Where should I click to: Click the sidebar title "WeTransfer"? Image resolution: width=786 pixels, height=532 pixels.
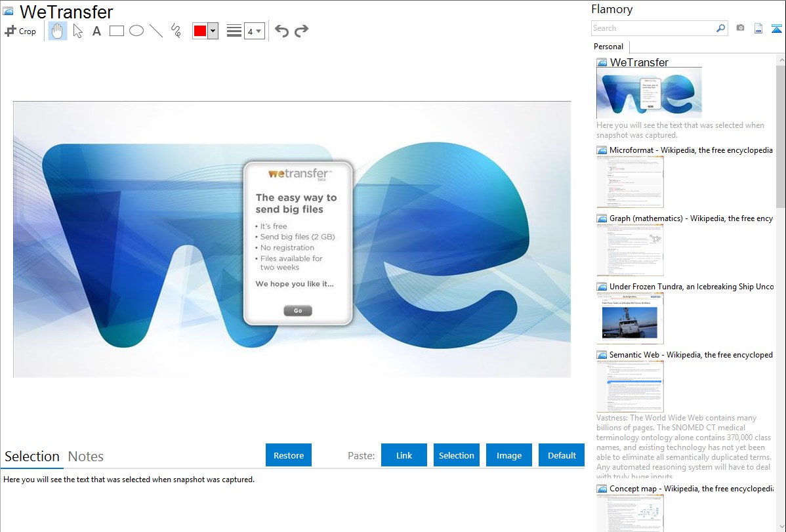coord(639,62)
